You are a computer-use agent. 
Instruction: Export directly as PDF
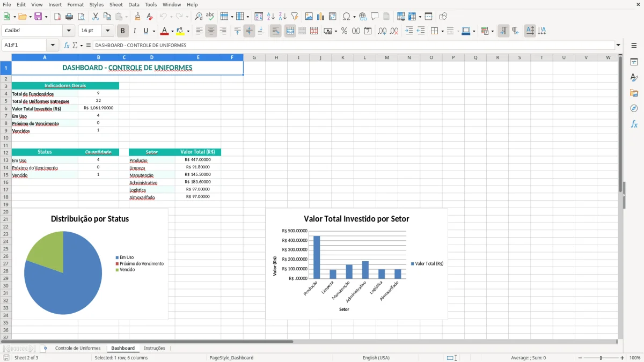(57, 17)
